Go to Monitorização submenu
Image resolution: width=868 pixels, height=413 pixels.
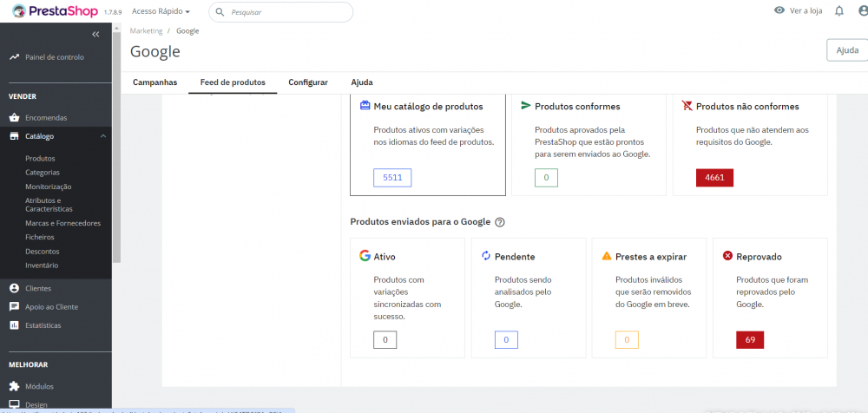[48, 187]
